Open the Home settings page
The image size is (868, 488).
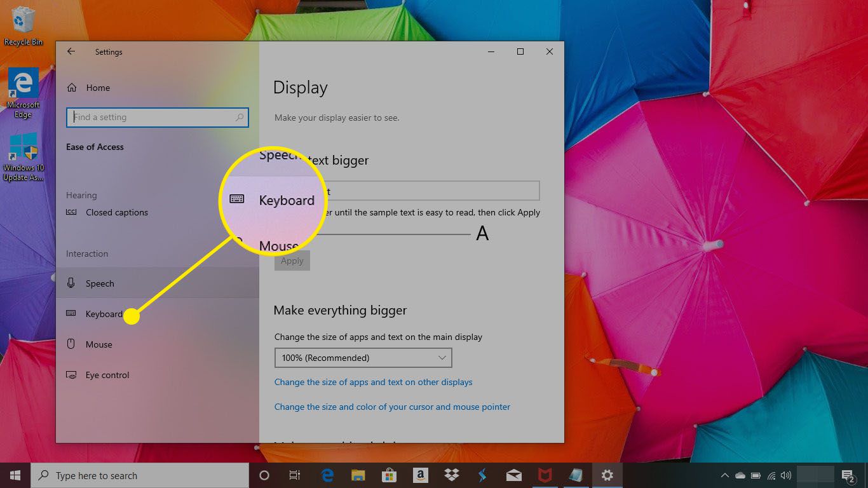(x=88, y=88)
